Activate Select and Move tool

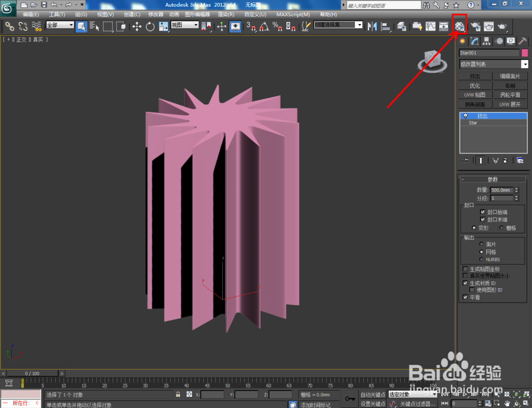point(137,26)
